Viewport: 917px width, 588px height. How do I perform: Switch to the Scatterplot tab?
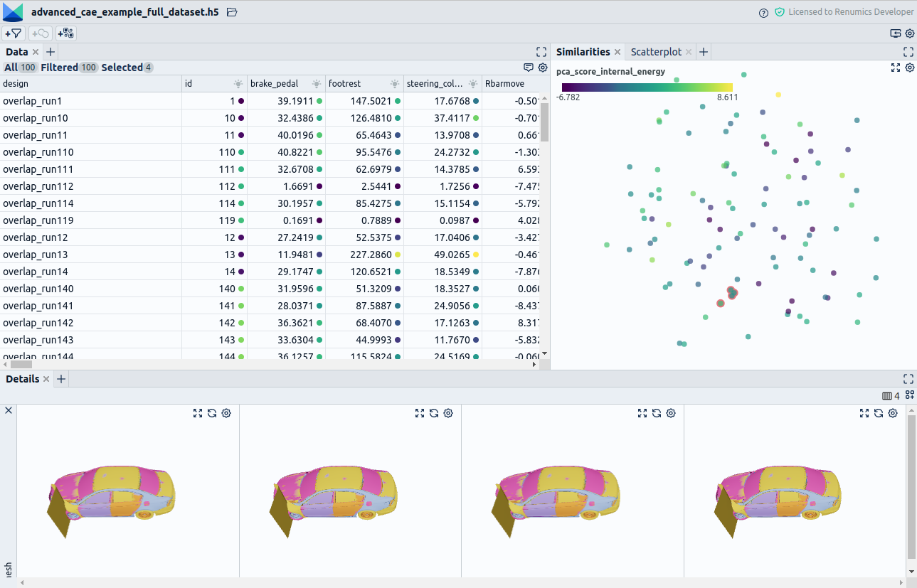click(656, 52)
